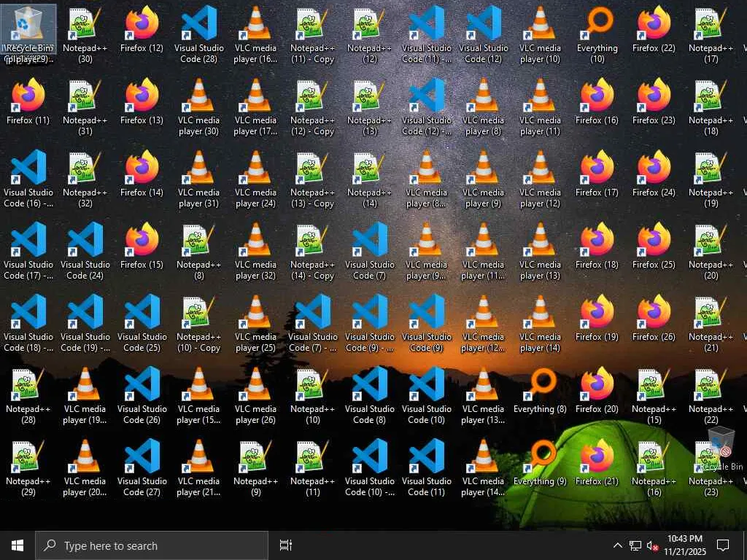Select the Notepad++ (9) desktop icon
747x560 pixels.
pyautogui.click(x=255, y=469)
